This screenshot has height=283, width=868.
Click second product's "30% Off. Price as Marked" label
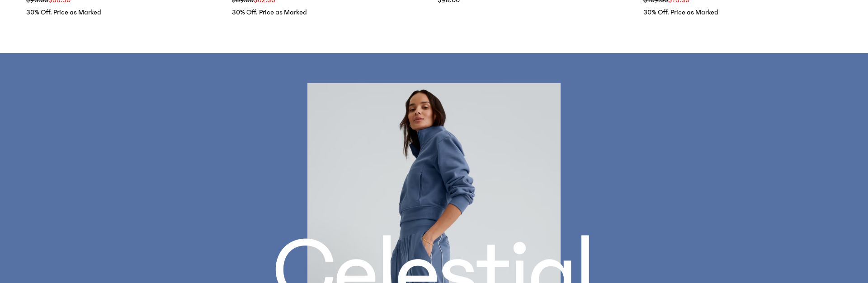pos(269,12)
